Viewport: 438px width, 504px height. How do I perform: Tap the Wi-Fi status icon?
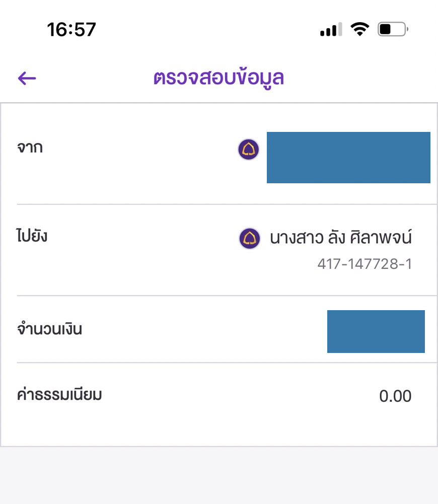pos(360,30)
